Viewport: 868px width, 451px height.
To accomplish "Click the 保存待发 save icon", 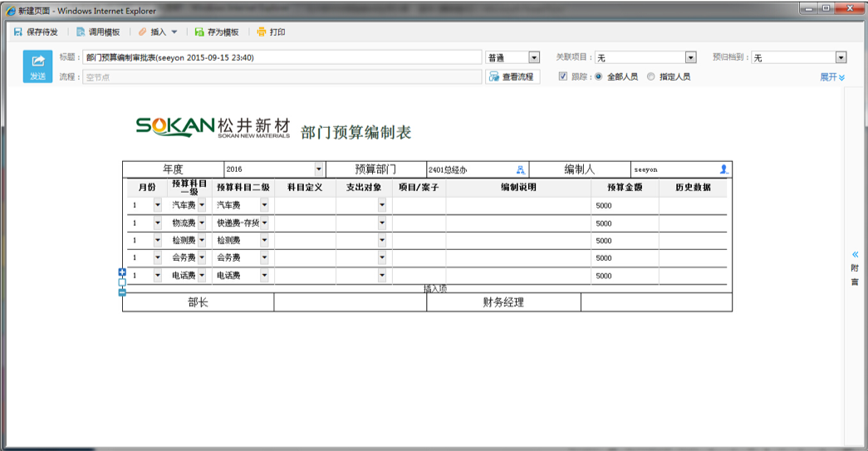I will tap(17, 32).
